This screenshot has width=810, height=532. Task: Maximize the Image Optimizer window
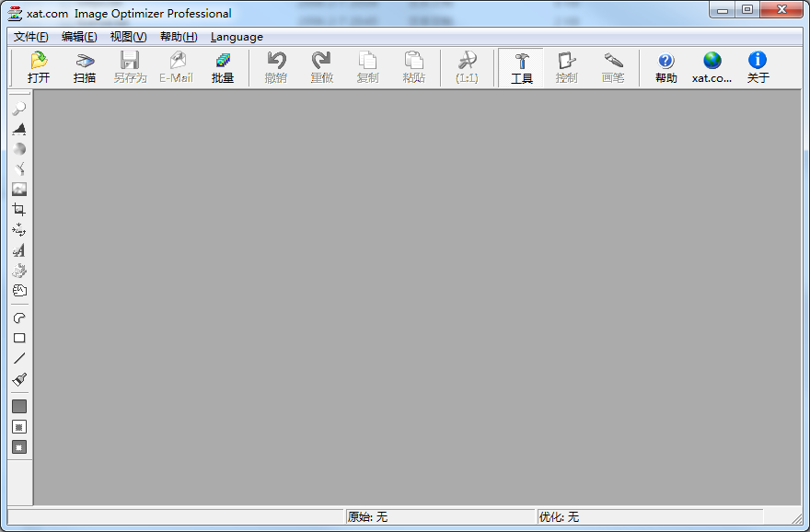point(747,10)
